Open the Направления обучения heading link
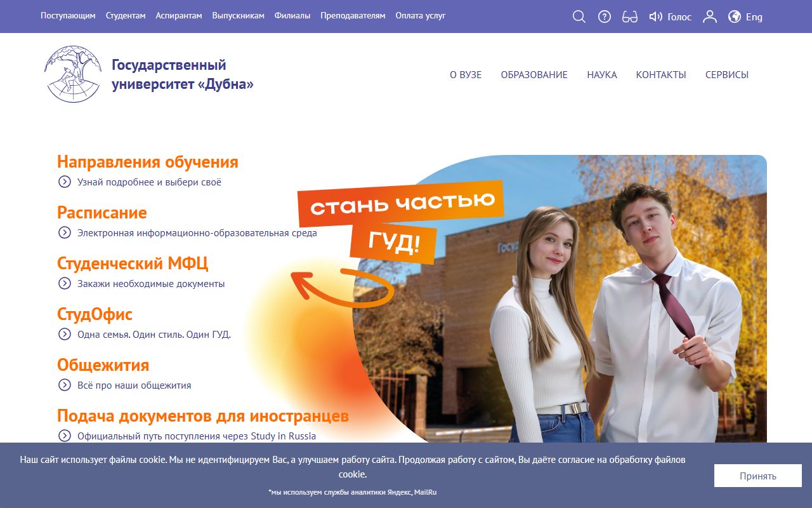This screenshot has height=508, width=812. tap(148, 162)
